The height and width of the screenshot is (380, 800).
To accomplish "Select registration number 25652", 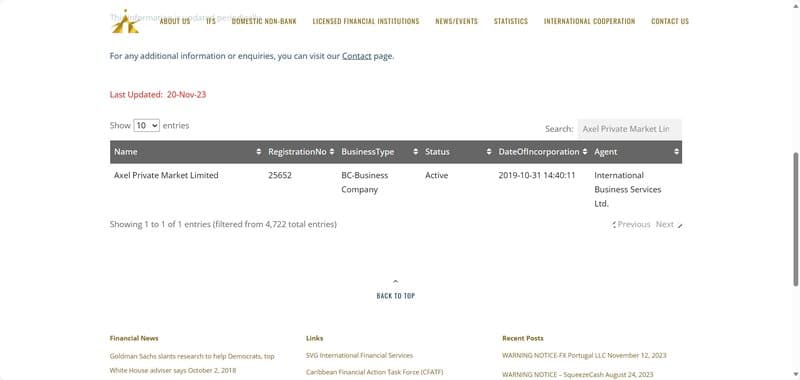I will click(280, 175).
